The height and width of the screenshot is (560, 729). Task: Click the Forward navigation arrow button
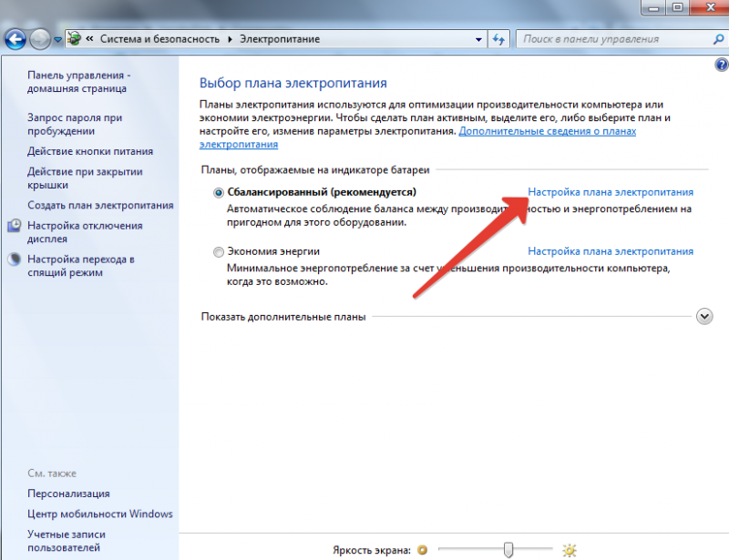click(40, 40)
